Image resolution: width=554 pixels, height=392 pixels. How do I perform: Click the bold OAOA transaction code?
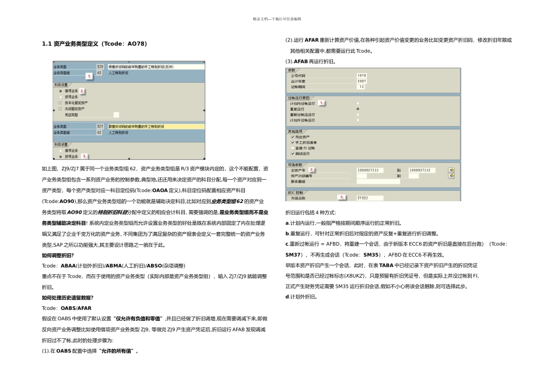160,190
